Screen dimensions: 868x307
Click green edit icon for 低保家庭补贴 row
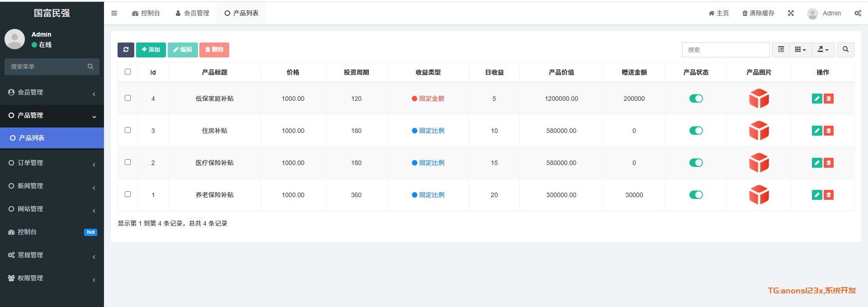click(816, 99)
